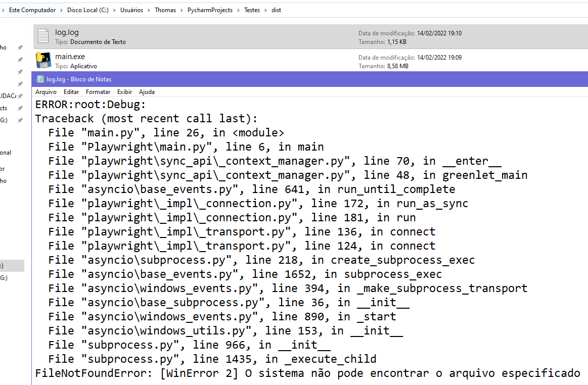Unpin the item ending in 'cts' from Quick Access
Image resolution: width=588 pixels, height=385 pixels.
pyautogui.click(x=20, y=108)
